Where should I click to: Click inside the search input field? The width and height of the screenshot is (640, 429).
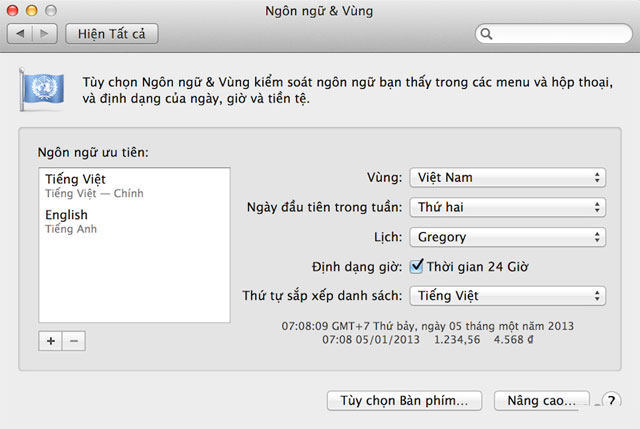(x=560, y=34)
